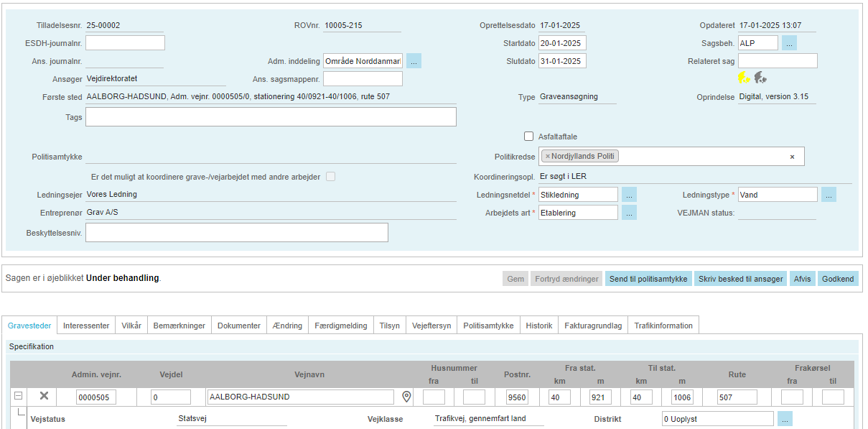Click the yellow Denmark map icon
Screen dimensions: 868x429
744,78
